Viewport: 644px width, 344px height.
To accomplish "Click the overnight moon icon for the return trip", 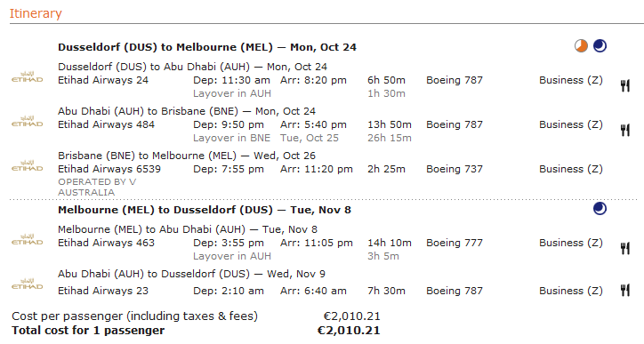I will [x=600, y=209].
